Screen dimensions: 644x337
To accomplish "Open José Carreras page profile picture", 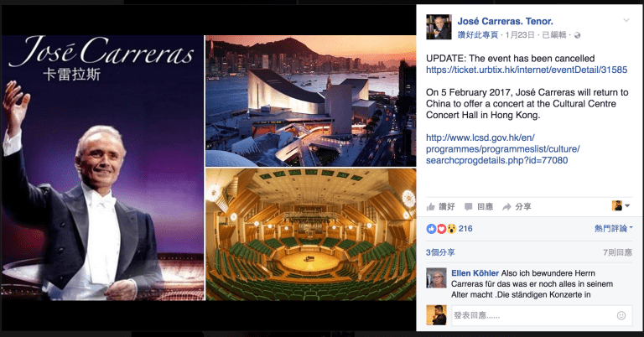I will point(439,27).
